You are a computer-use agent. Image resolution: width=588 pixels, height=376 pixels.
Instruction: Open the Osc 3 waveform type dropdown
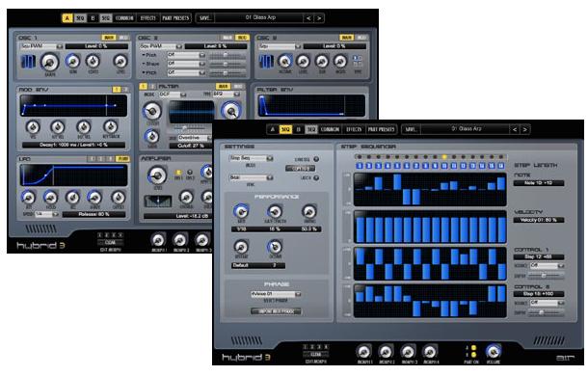tap(280, 46)
